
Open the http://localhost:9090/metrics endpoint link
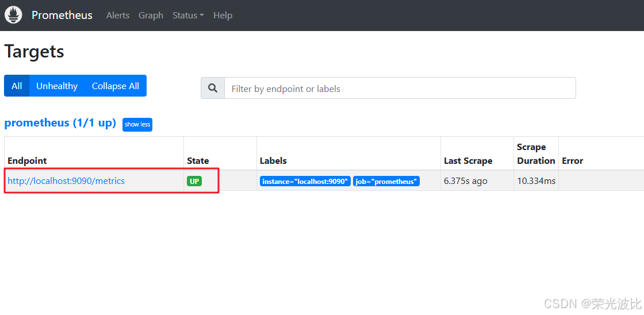pos(66,180)
